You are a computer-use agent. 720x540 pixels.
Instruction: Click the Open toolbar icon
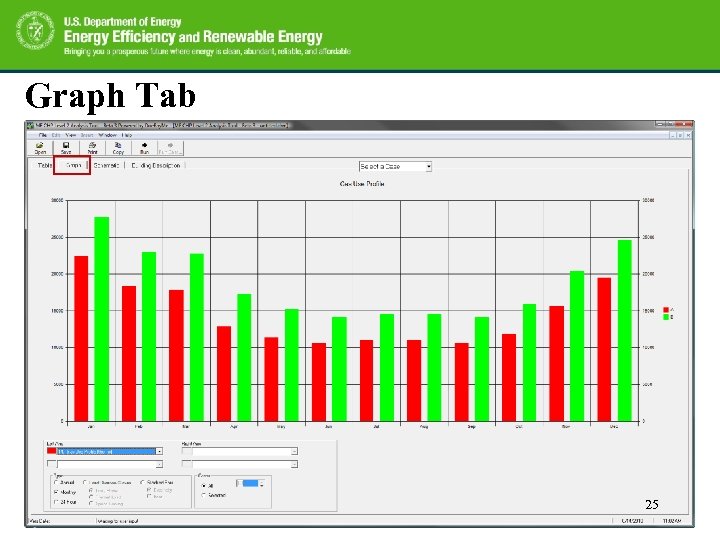[x=40, y=148]
